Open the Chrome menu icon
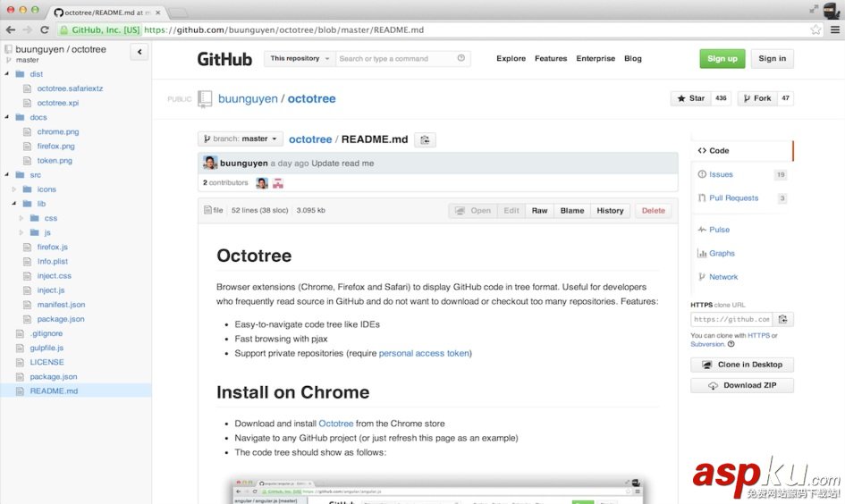845x504 pixels. pyautogui.click(x=833, y=29)
